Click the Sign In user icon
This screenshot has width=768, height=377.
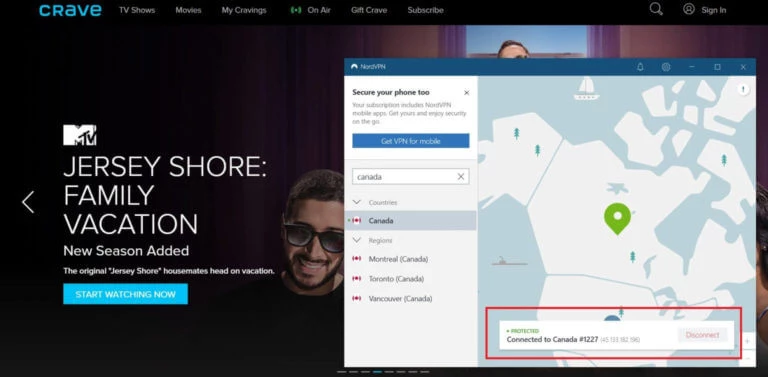point(689,9)
